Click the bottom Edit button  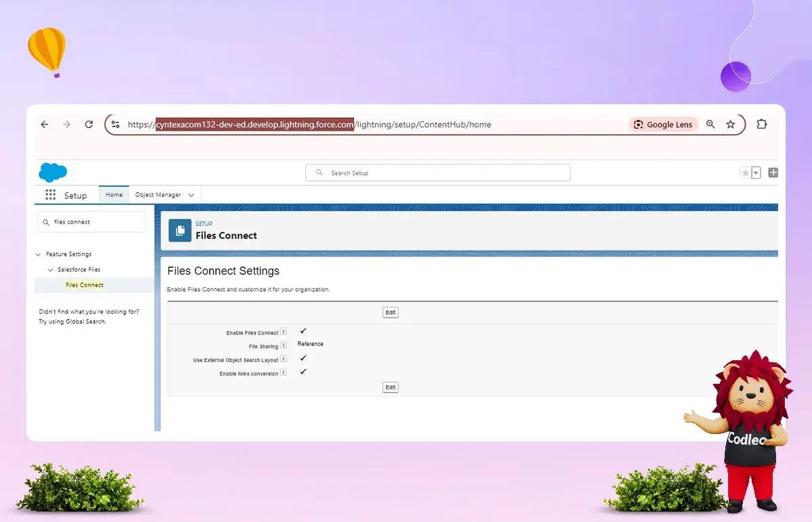pos(390,387)
